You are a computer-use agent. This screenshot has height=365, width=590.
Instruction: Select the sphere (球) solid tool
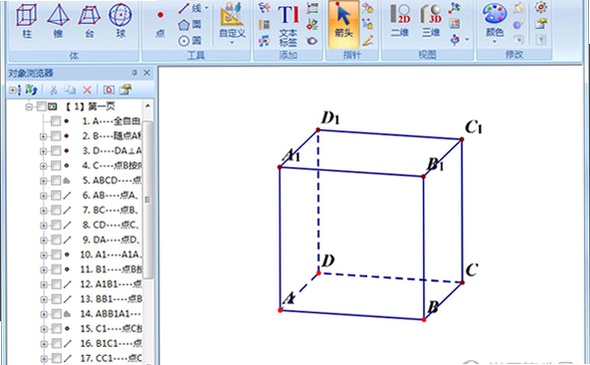[120, 21]
